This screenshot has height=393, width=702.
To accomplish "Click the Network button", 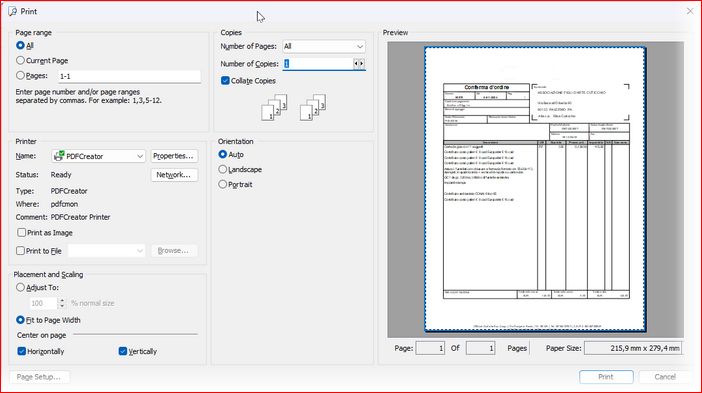I will coord(174,175).
